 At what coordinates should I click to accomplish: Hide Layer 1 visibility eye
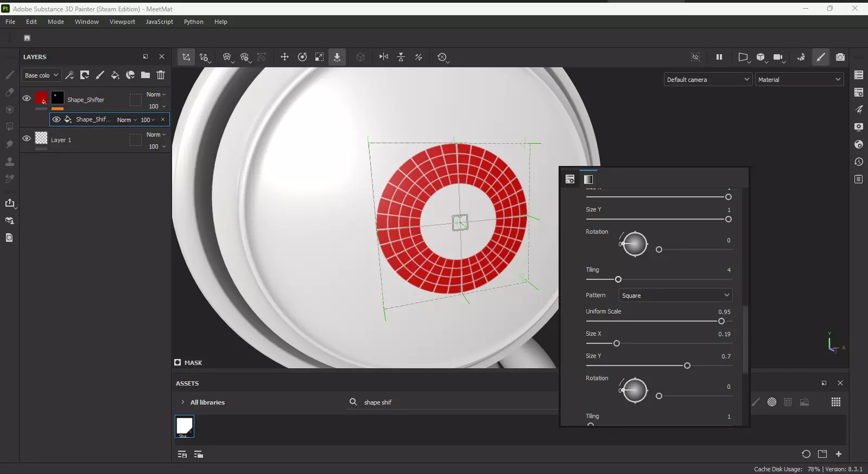(27, 138)
